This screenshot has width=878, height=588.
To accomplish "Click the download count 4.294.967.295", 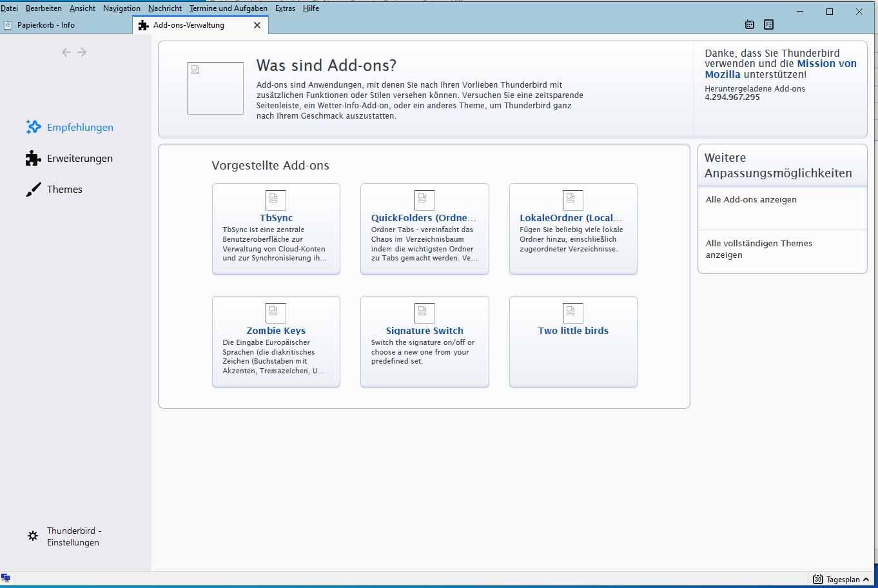I will click(732, 97).
